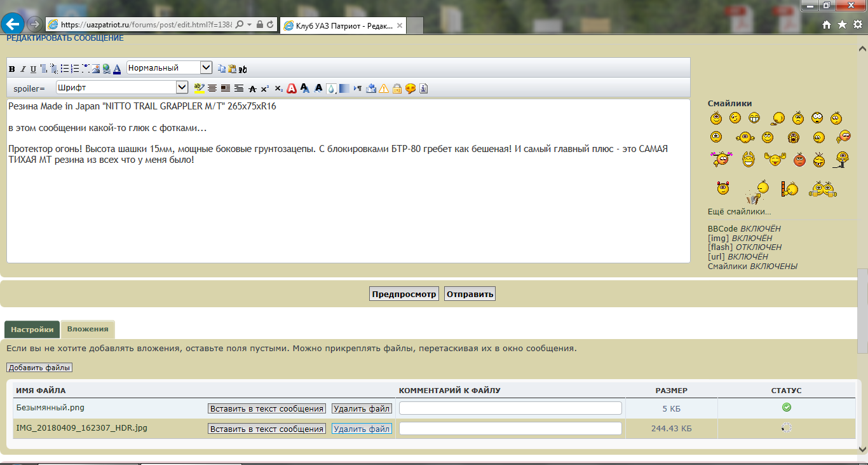The width and height of the screenshot is (868, 465).
Task: Insert an image using the picture icon
Action: coord(95,69)
